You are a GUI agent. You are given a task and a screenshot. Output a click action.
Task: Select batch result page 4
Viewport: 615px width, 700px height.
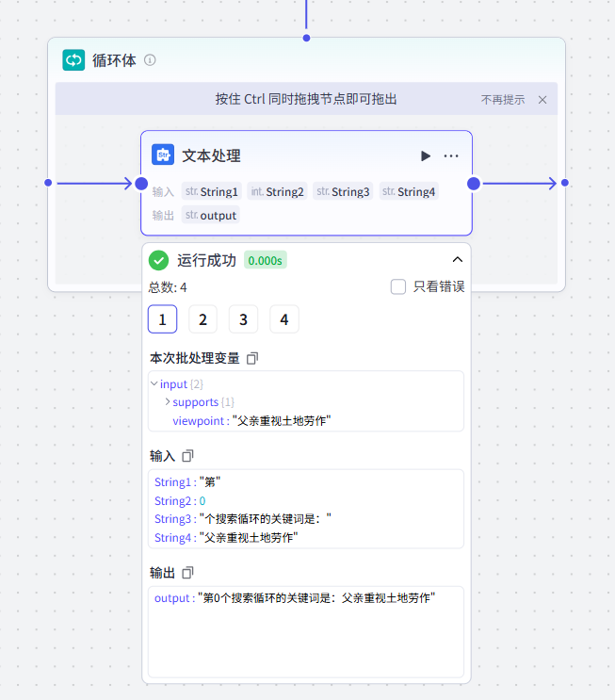pos(283,319)
